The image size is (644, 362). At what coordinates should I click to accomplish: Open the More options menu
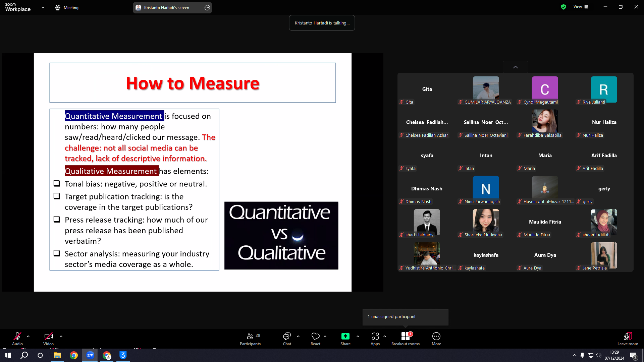[x=436, y=339]
